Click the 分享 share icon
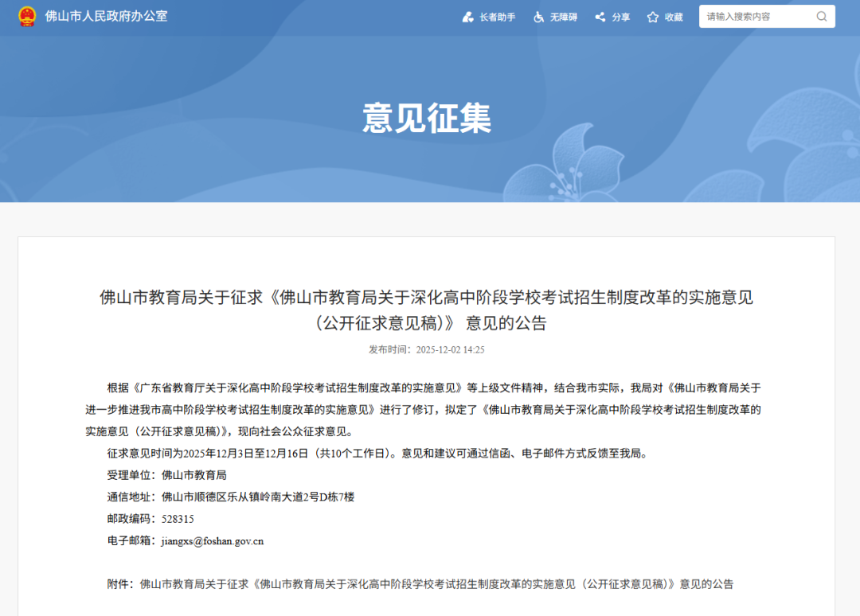The height and width of the screenshot is (616, 860). (x=600, y=17)
